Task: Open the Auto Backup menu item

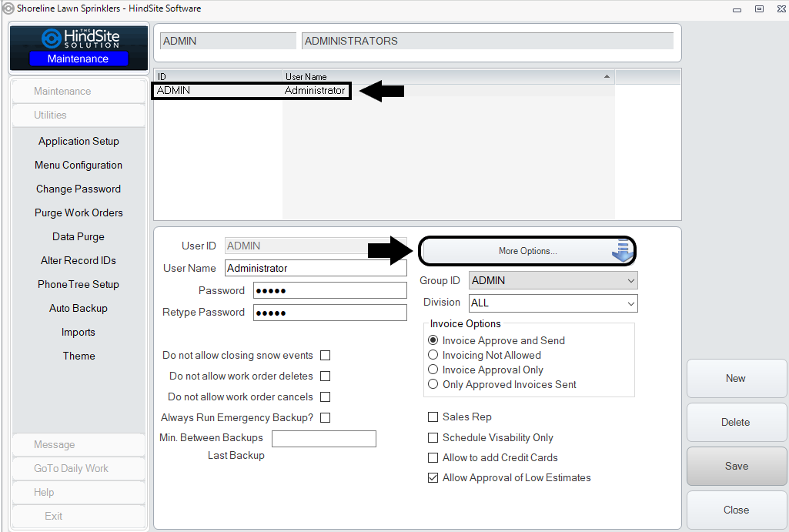Action: (x=79, y=309)
